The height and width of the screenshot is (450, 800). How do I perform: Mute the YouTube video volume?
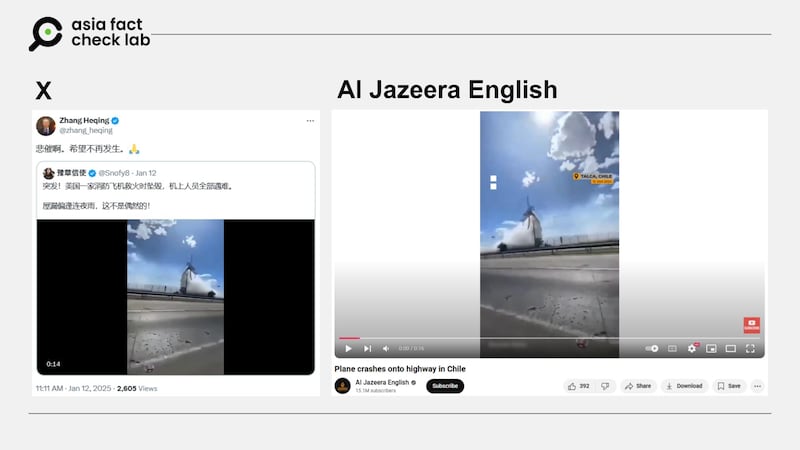[x=386, y=348]
